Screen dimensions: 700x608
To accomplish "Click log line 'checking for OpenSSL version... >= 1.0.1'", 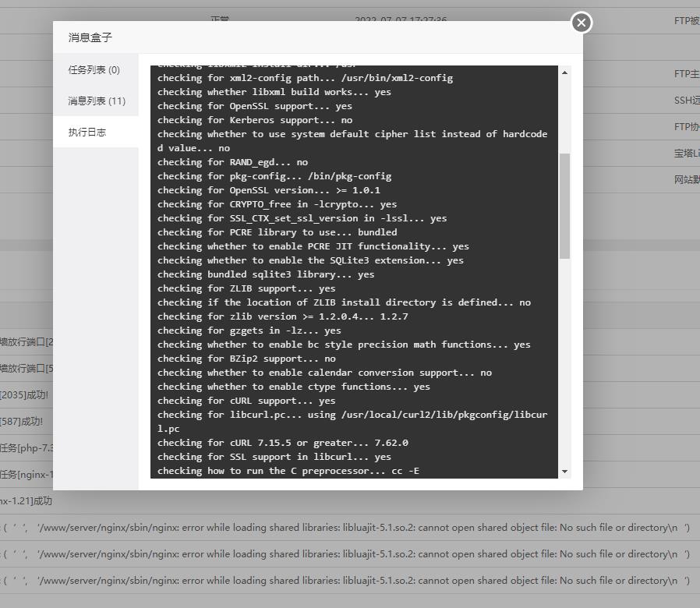I will tap(269, 190).
